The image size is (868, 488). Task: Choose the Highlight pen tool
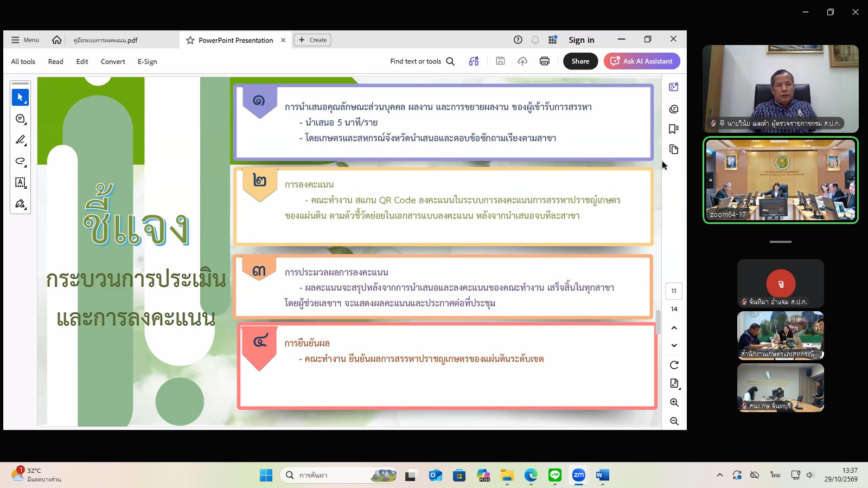tap(20, 140)
